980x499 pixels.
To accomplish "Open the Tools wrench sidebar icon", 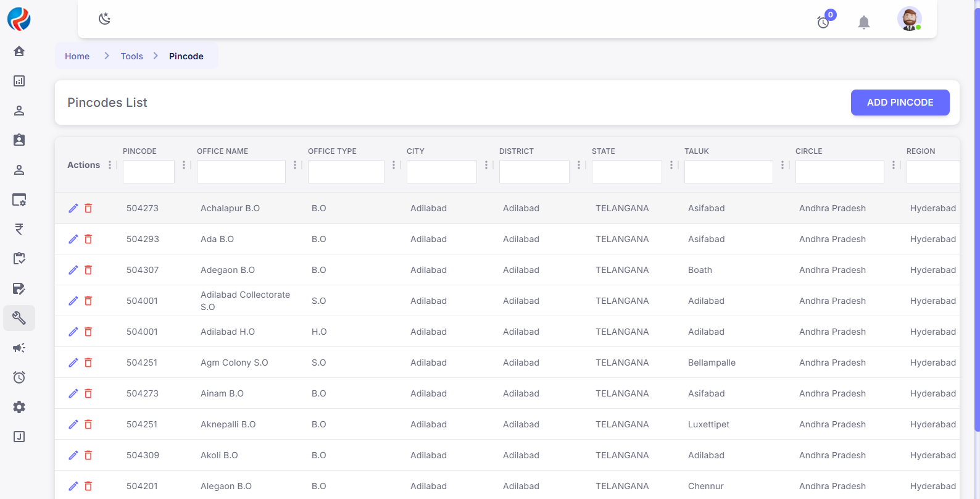I will [x=19, y=318].
